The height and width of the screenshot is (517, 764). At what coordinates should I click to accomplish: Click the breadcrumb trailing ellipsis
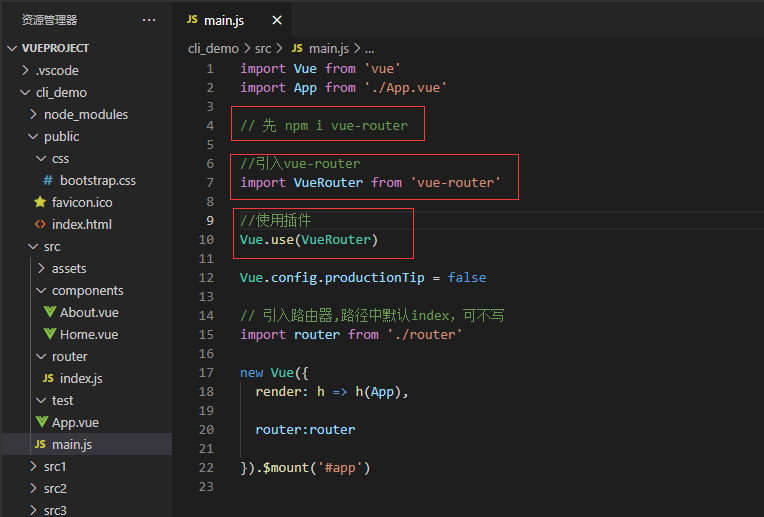point(370,49)
